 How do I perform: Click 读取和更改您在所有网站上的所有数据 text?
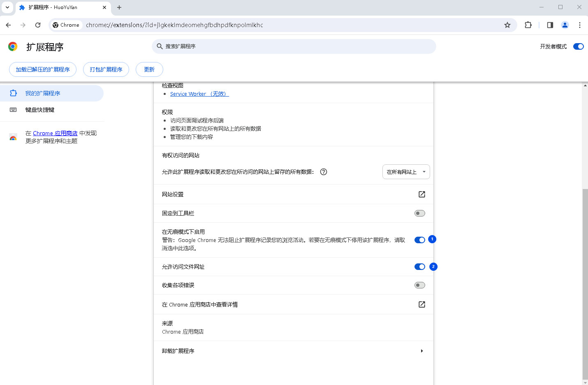215,129
